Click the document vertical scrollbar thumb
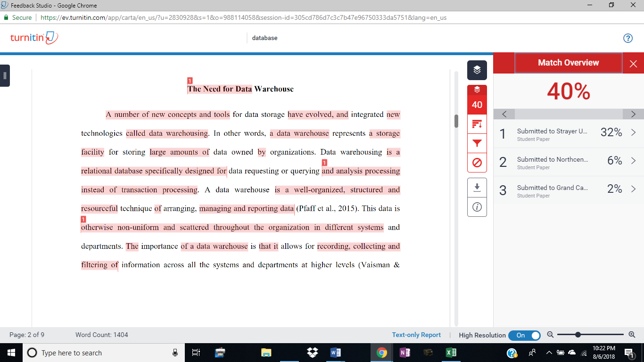 pyautogui.click(x=456, y=121)
